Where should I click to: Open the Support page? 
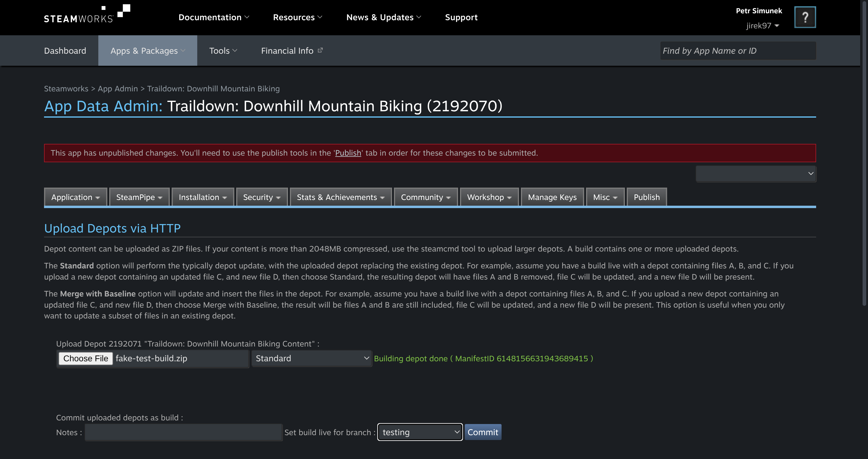pyautogui.click(x=461, y=17)
